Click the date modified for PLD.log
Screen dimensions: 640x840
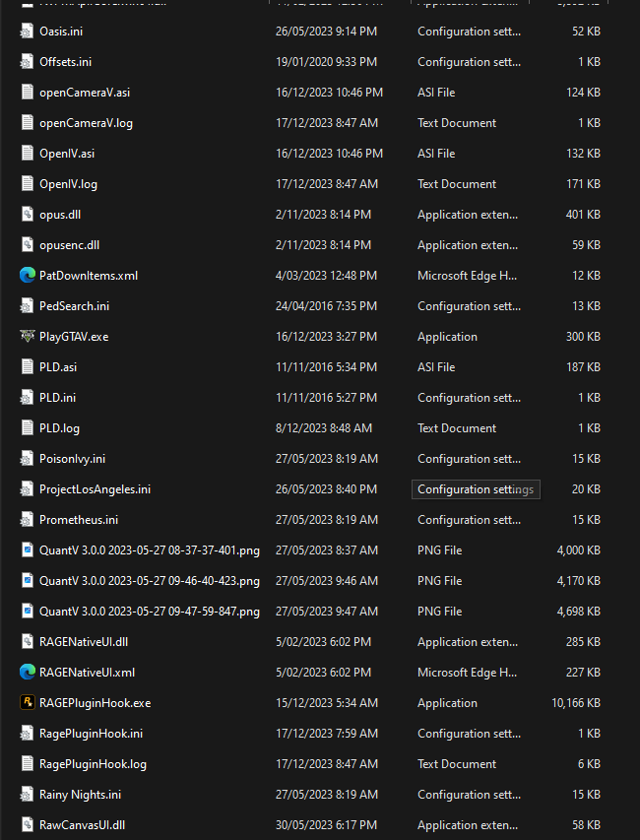pos(323,428)
